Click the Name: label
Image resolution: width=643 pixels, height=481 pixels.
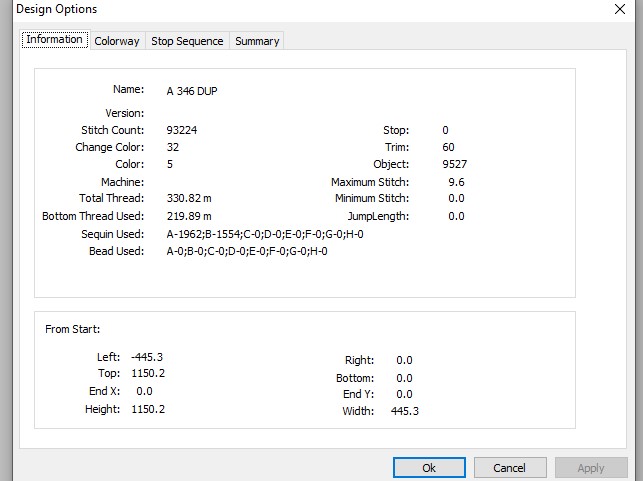tap(129, 89)
